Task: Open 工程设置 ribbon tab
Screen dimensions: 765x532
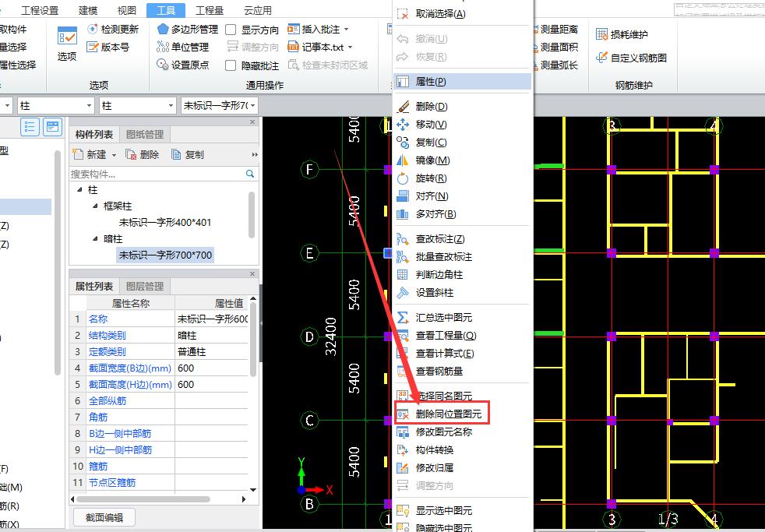Action: coord(40,10)
